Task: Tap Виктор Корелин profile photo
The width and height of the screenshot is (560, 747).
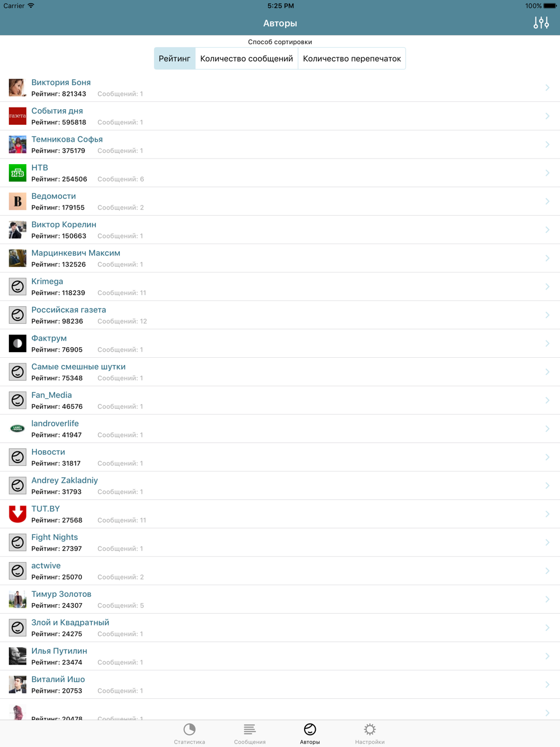Action: click(17, 230)
